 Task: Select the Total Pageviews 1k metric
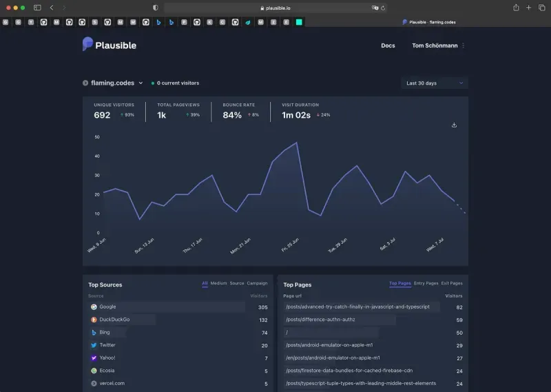click(x=178, y=112)
